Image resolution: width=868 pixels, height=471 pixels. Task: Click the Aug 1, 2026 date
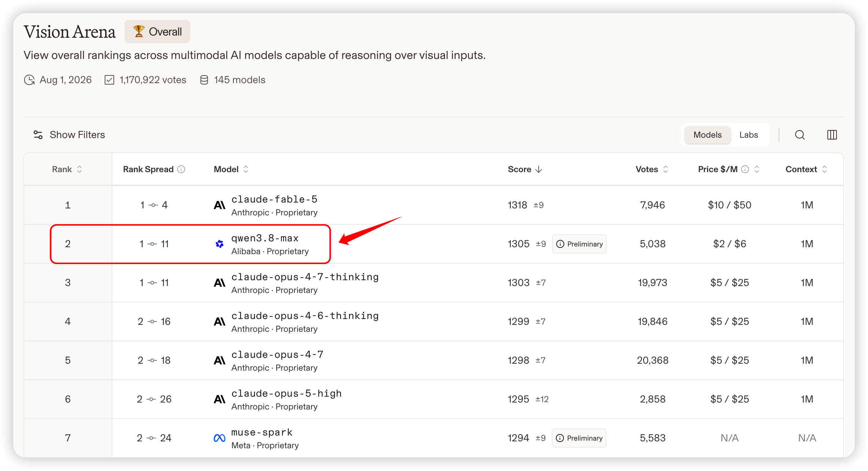coord(66,80)
